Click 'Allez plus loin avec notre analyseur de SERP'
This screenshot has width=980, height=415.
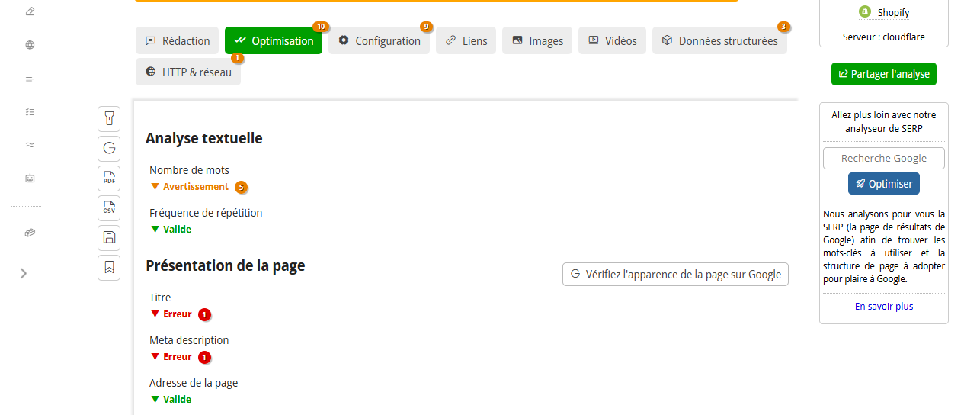click(884, 122)
